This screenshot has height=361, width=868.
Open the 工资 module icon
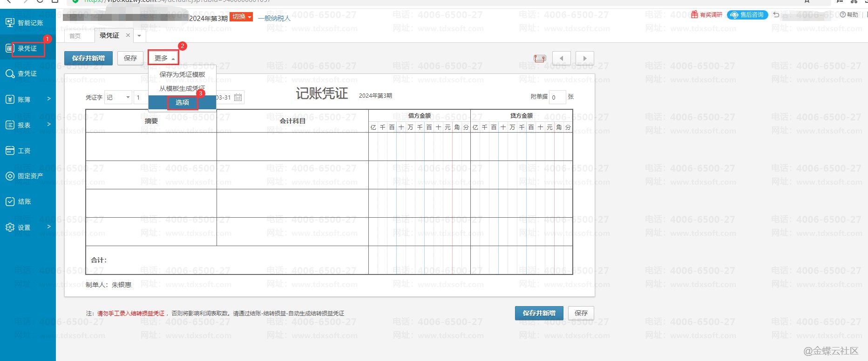(x=10, y=150)
